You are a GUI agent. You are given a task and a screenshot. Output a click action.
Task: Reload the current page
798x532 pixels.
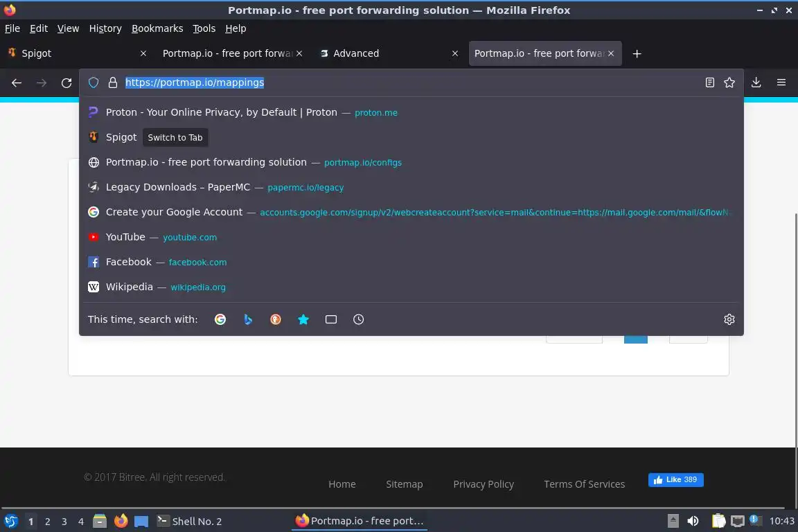point(66,82)
